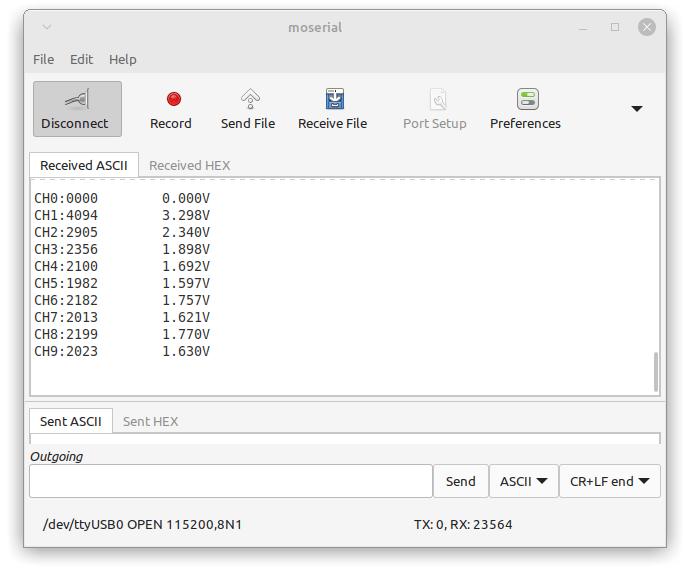Focus the Outgoing text input field
Screen dimensions: 683x570
click(231, 481)
